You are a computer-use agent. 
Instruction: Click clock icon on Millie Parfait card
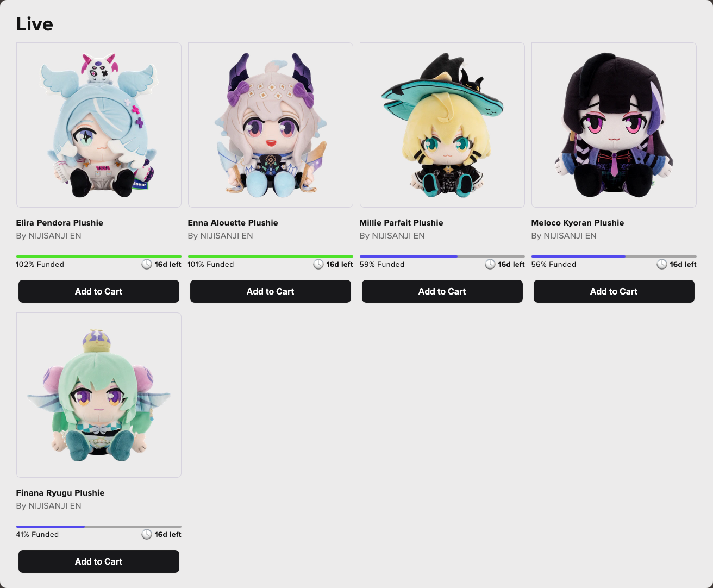pos(490,264)
